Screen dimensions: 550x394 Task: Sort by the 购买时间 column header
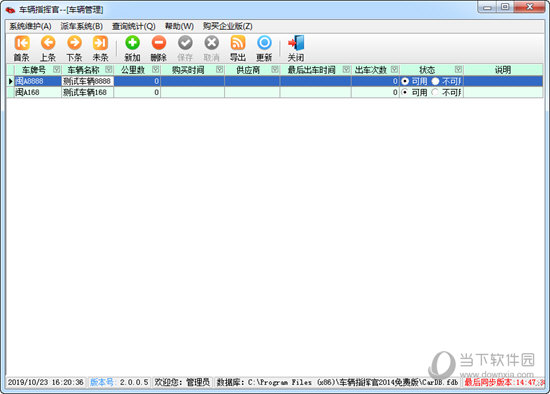188,70
